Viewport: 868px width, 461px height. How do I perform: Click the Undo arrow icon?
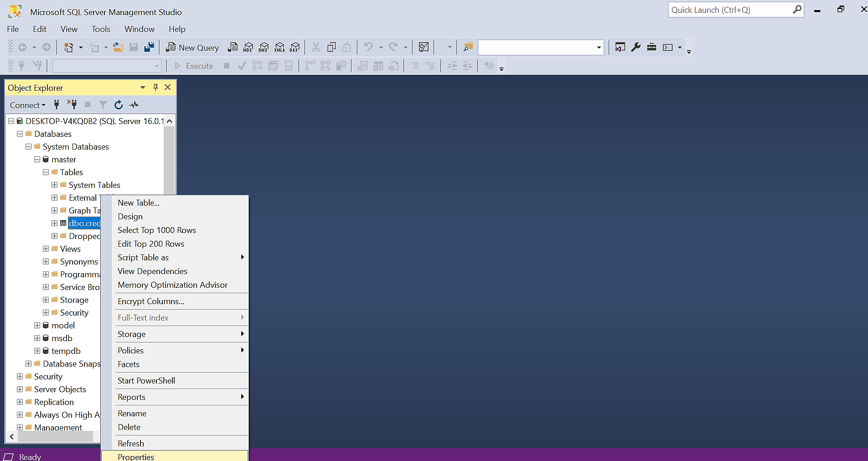coord(369,47)
